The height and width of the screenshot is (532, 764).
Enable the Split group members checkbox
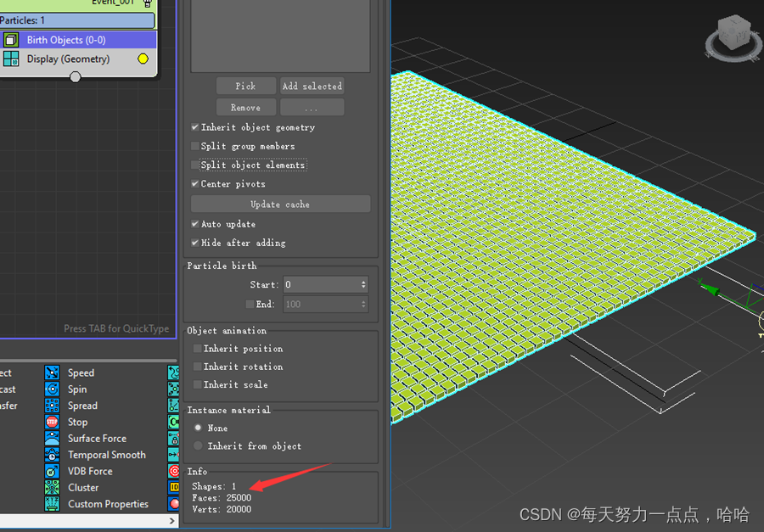(195, 146)
